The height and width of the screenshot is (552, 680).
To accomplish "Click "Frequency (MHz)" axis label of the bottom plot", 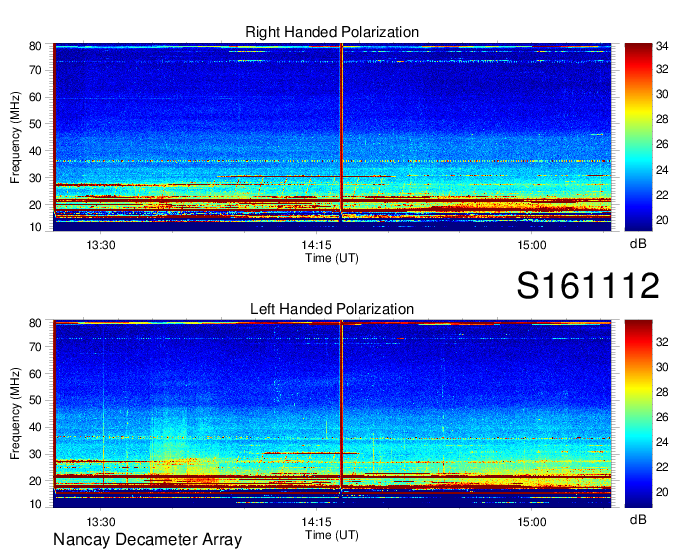I will 15,414.
